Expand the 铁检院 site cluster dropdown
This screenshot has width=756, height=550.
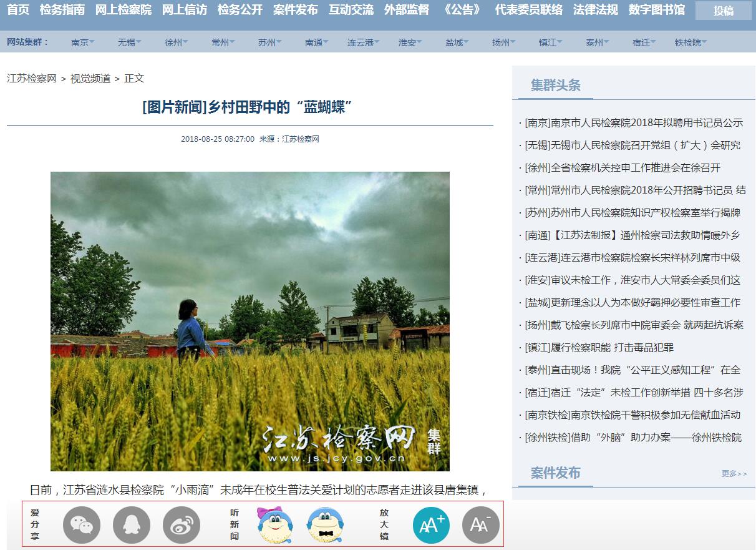[691, 42]
